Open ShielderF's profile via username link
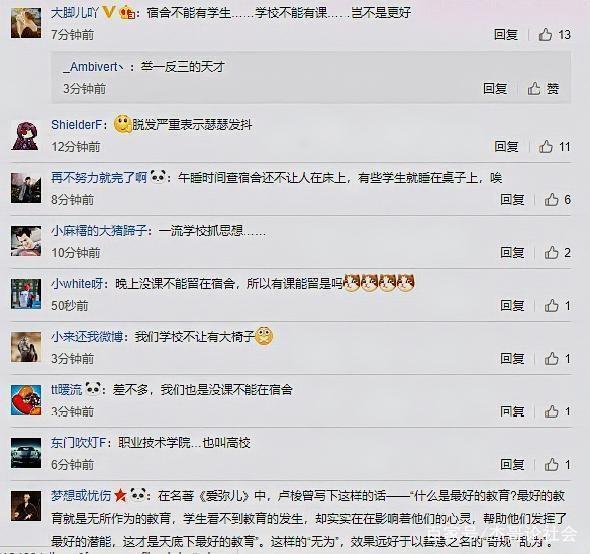The width and height of the screenshot is (590, 554). pyautogui.click(x=76, y=125)
